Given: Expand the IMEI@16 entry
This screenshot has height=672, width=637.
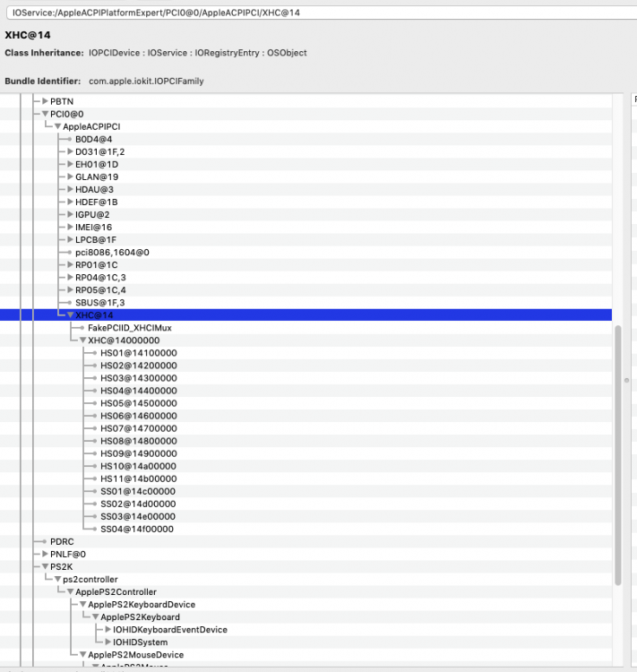Looking at the screenshot, I should (x=70, y=228).
